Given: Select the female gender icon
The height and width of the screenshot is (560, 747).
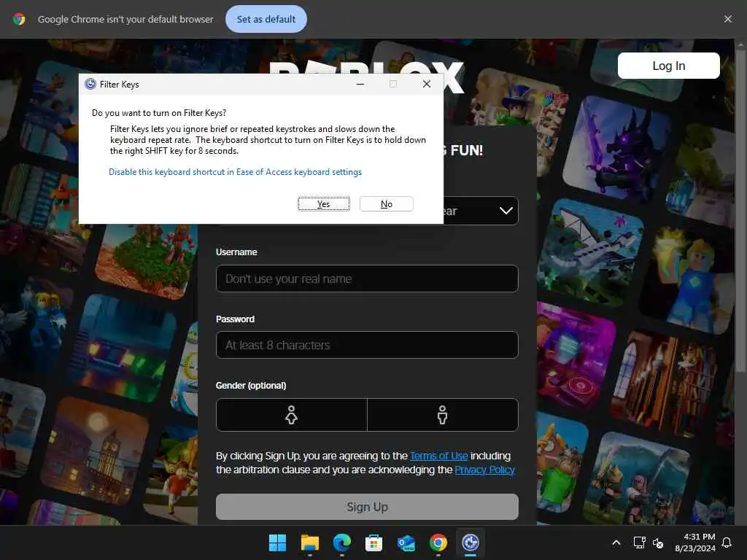Looking at the screenshot, I should pos(291,415).
